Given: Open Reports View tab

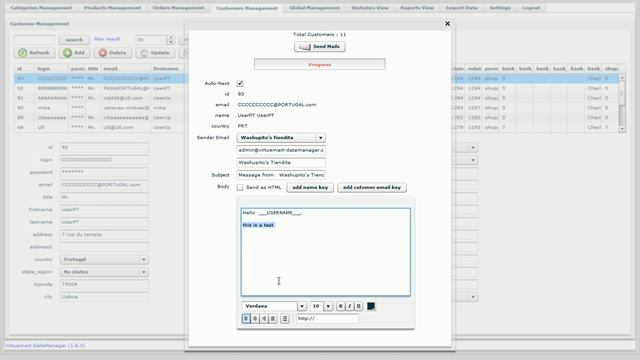Looking at the screenshot, I should pyautogui.click(x=417, y=8).
